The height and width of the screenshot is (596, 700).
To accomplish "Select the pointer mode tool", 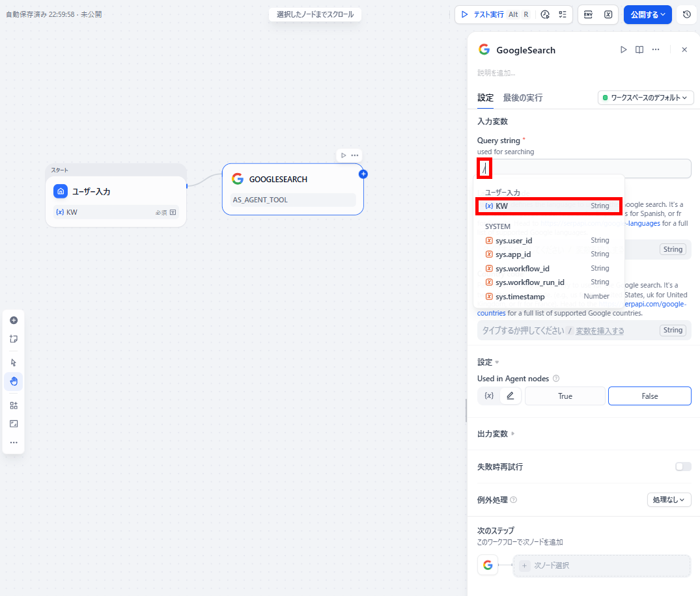I will coord(14,362).
